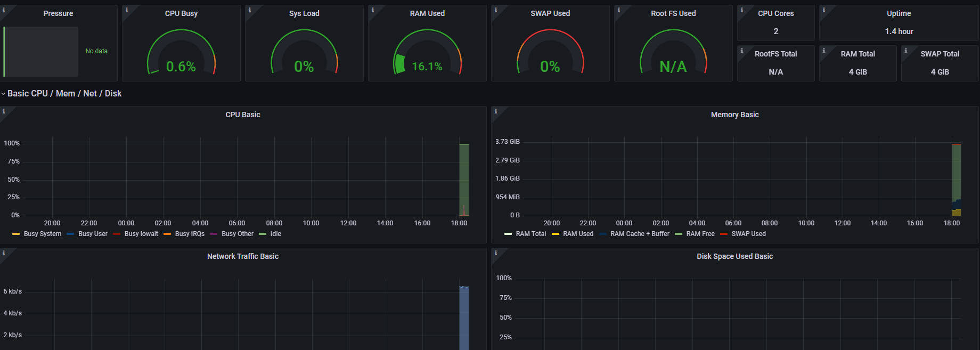Click the info icon on Uptime panel
980x350 pixels.
pyautogui.click(x=823, y=10)
